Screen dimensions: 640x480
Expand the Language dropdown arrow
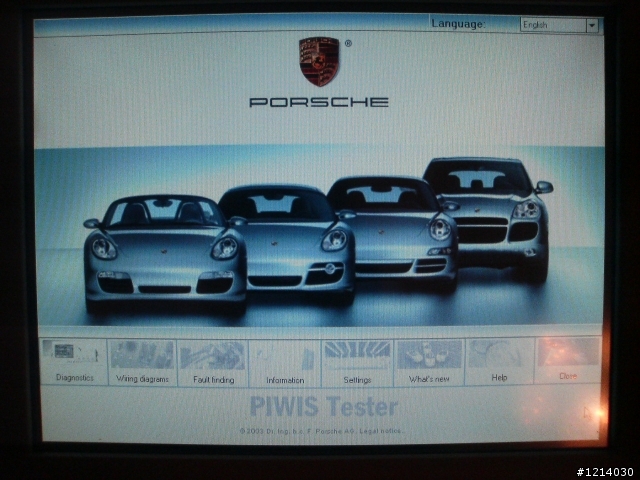[592, 25]
